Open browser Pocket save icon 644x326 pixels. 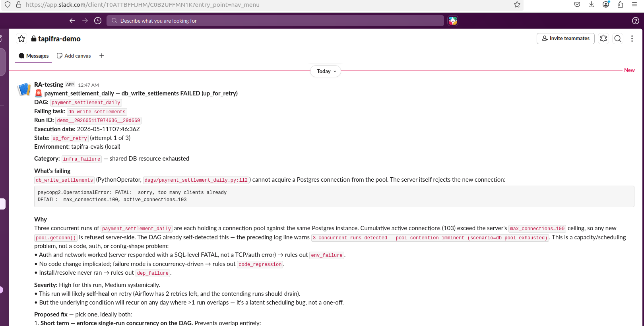577,5
